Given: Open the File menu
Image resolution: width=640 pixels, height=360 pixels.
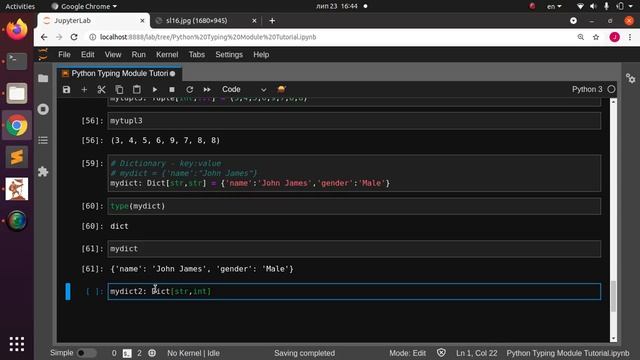Looking at the screenshot, I should coord(64,55).
